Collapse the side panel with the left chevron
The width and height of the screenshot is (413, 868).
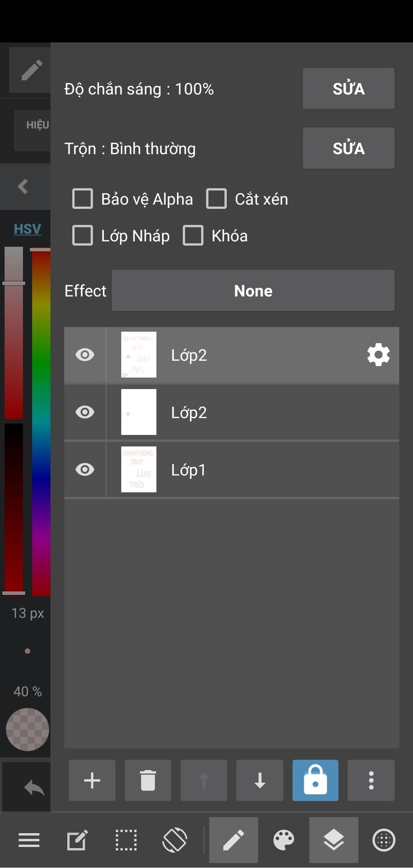(x=23, y=186)
